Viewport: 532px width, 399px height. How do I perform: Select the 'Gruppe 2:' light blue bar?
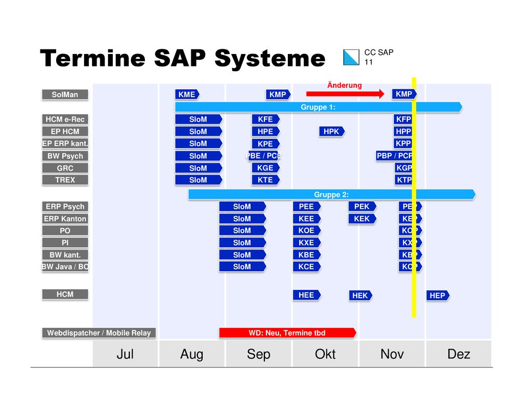pyautogui.click(x=331, y=195)
